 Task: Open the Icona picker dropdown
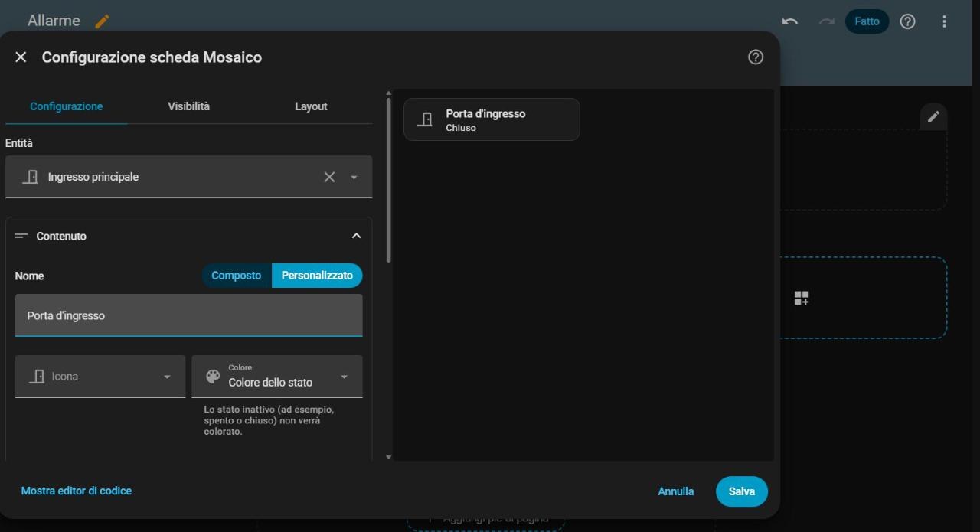(167, 377)
